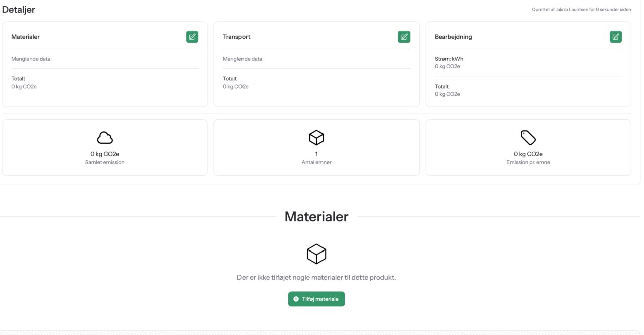The height and width of the screenshot is (335, 644).
Task: Click the Oprettet af Jakob Lauritsen text
Action: pyautogui.click(x=581, y=10)
